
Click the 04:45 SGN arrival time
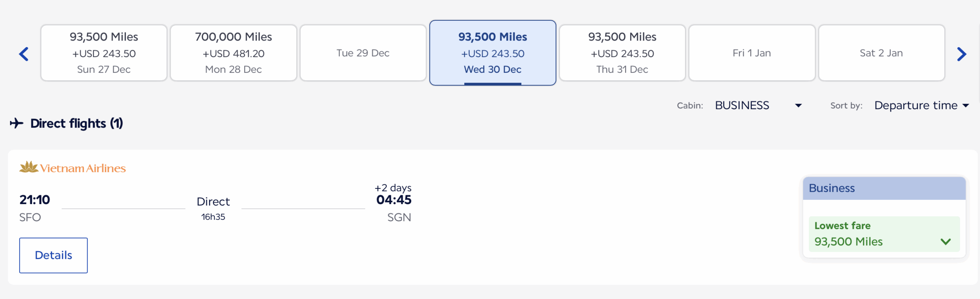[394, 200]
